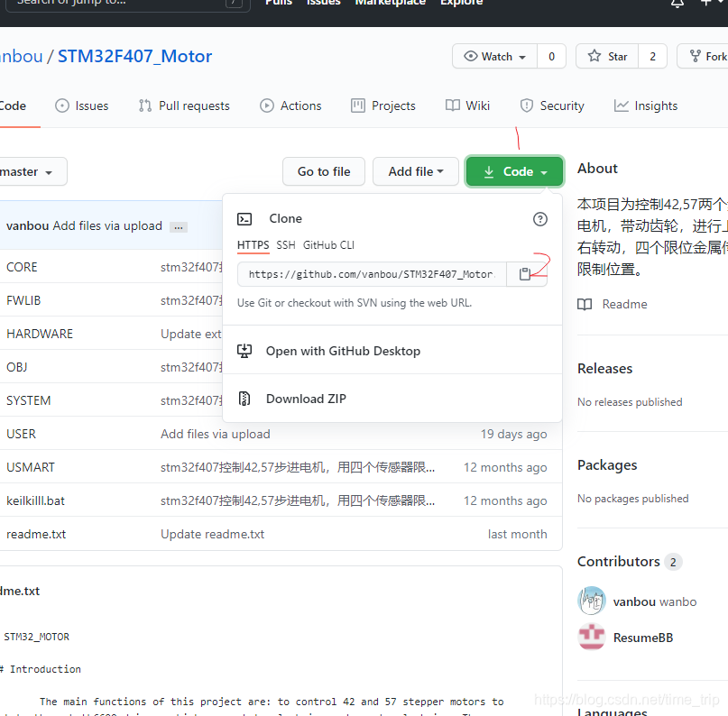Click the help question mark icon in the Clone panel
The image size is (728, 716).
point(540,219)
